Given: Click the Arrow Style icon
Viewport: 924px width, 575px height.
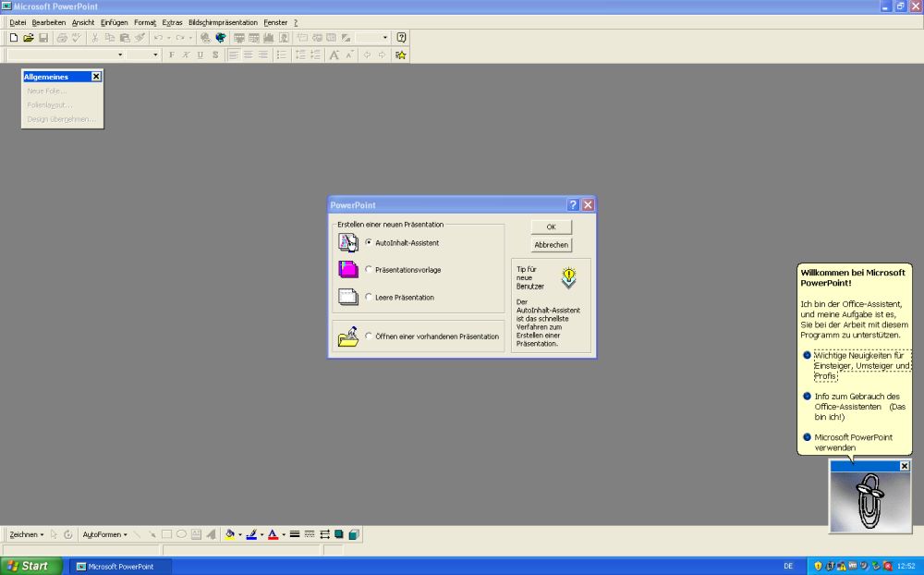Looking at the screenshot, I should coord(324,534).
